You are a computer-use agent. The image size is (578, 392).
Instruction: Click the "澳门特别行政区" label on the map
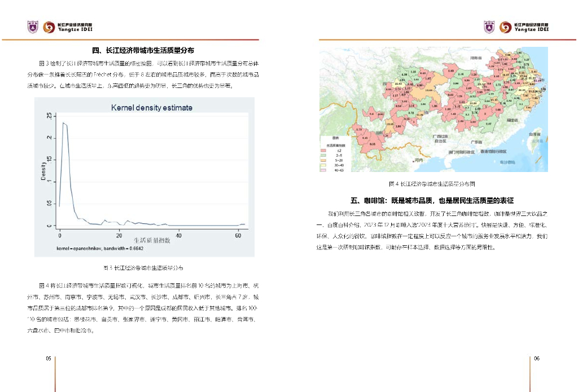(x=462, y=152)
